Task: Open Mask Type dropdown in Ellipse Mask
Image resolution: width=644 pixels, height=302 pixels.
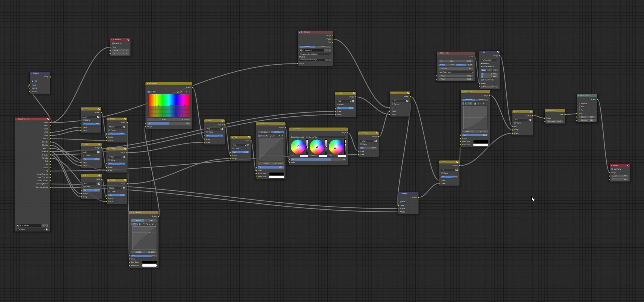Action: click(460, 72)
